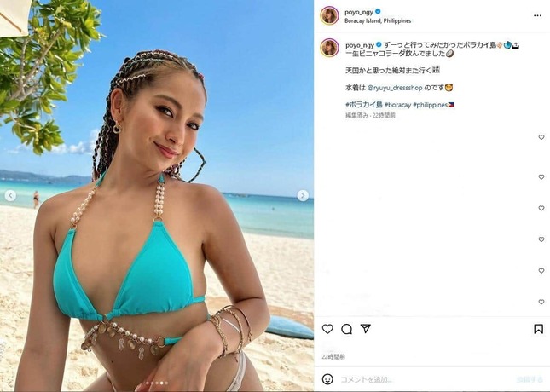Open the poyo_ngy profile picture in the header
The image size is (550, 392).
329,15
